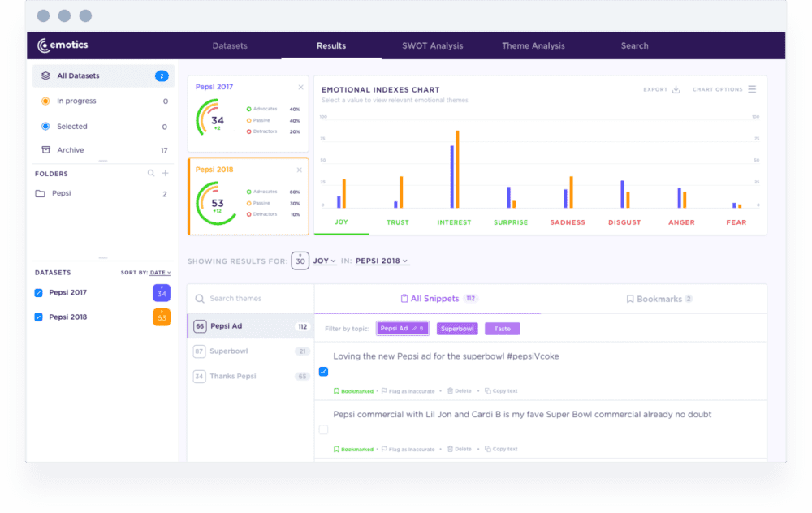812x513 pixels.
Task: Click the purple 34 score badge
Action: (162, 293)
